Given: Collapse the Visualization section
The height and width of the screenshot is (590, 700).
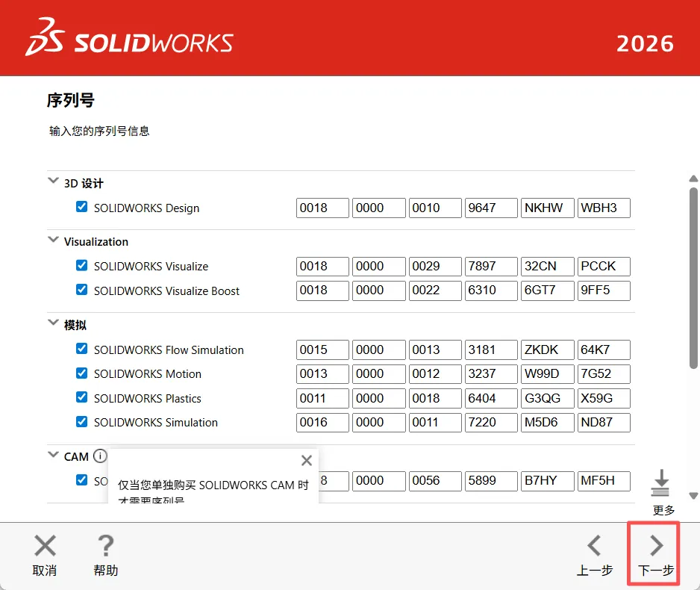Looking at the screenshot, I should 53,240.
